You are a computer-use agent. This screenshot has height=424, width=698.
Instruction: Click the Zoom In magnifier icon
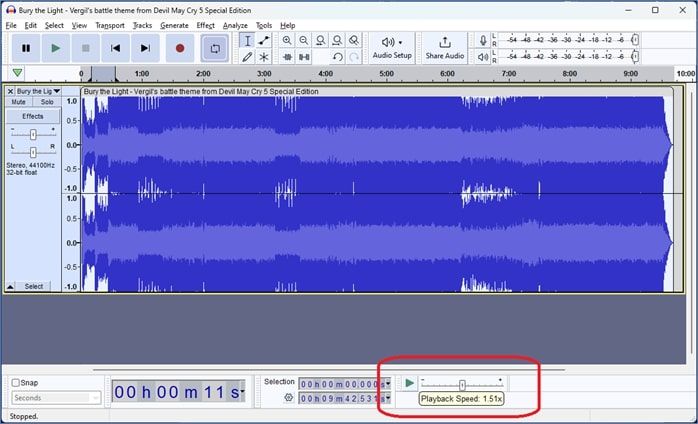click(x=287, y=41)
